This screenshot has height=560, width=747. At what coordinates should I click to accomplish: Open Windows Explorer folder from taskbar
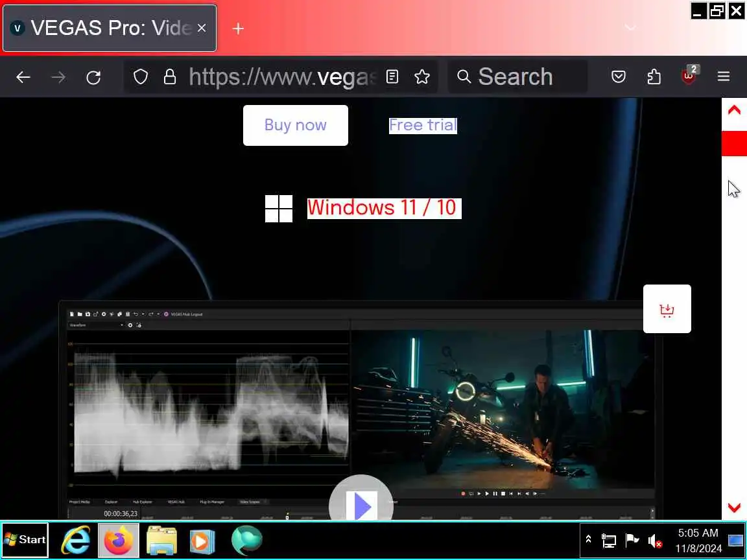[161, 540]
